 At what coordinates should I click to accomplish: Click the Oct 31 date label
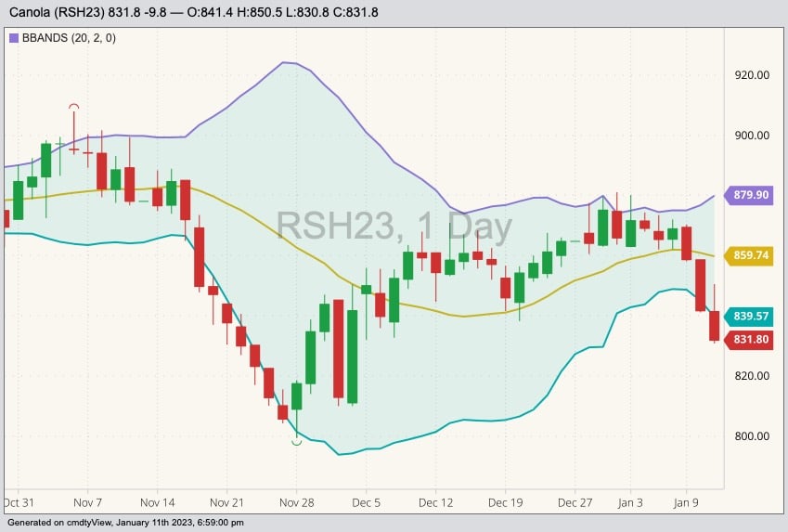[19, 502]
